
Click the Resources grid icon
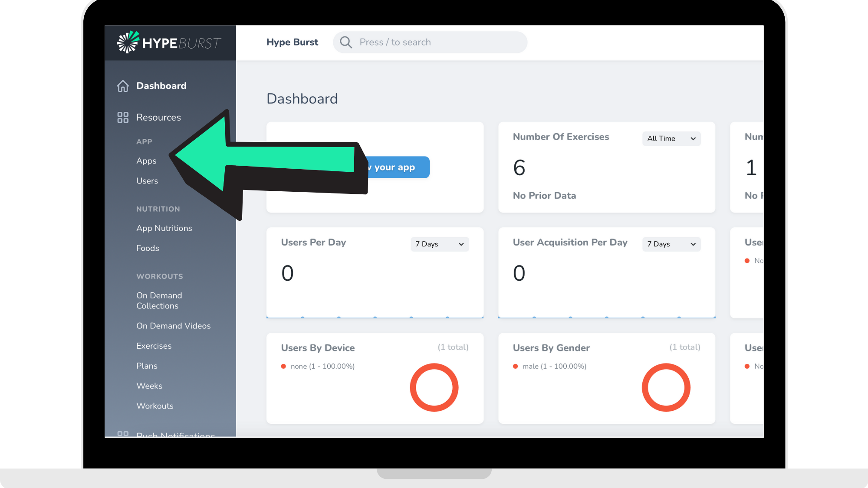(x=123, y=118)
